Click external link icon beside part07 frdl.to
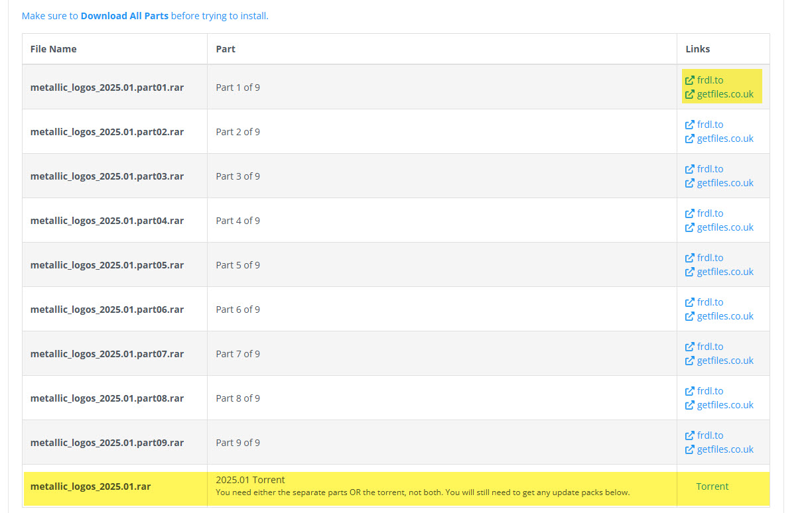Viewport: 812px width, 513px height. coord(689,347)
